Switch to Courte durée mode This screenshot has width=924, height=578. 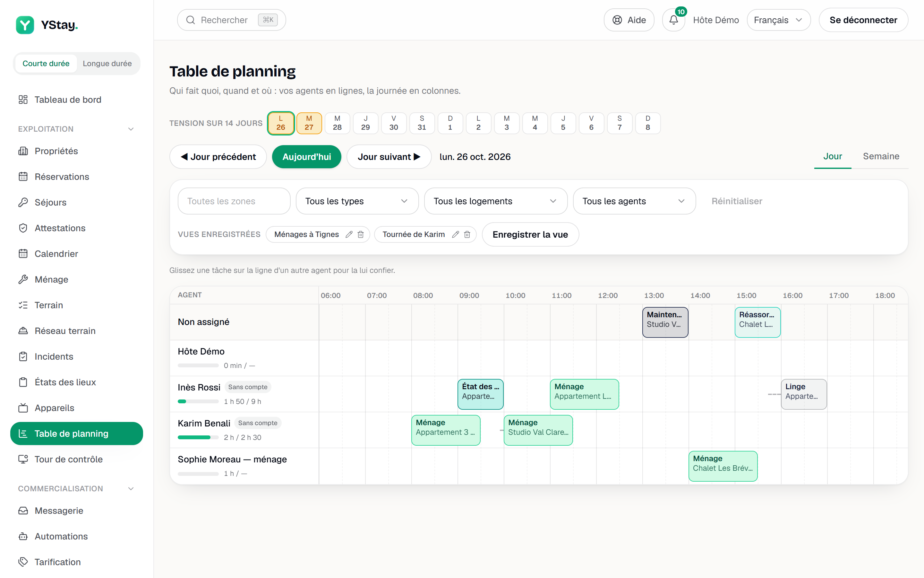pos(46,64)
